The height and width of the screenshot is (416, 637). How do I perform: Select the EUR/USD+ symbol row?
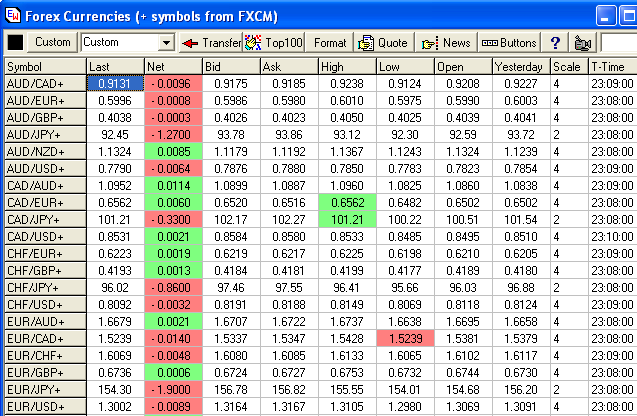(x=42, y=406)
